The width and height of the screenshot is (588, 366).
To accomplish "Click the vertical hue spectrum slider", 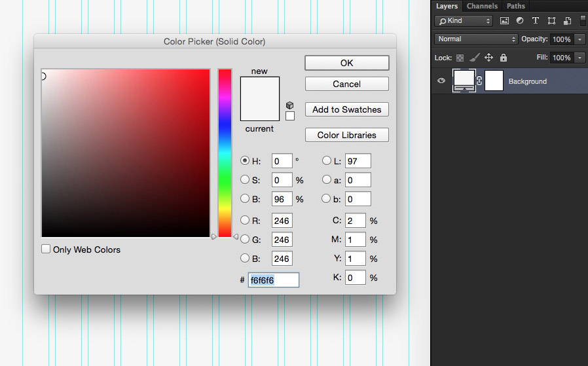I will (225, 153).
